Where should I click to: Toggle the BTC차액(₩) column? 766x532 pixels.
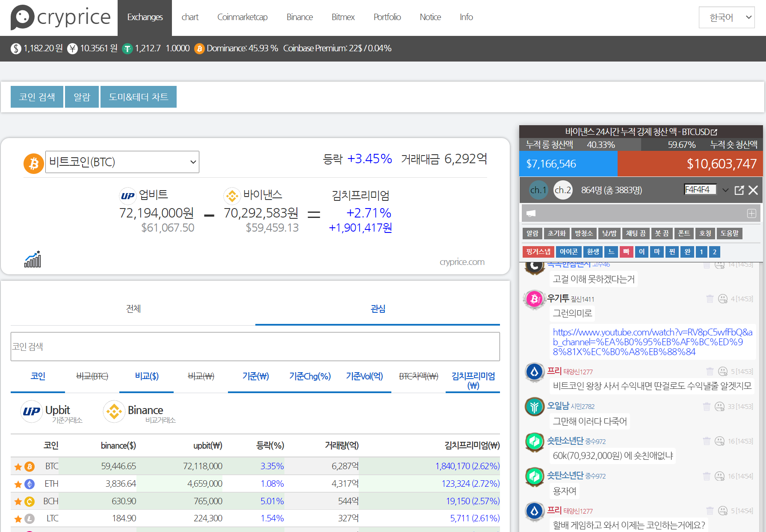click(x=418, y=376)
